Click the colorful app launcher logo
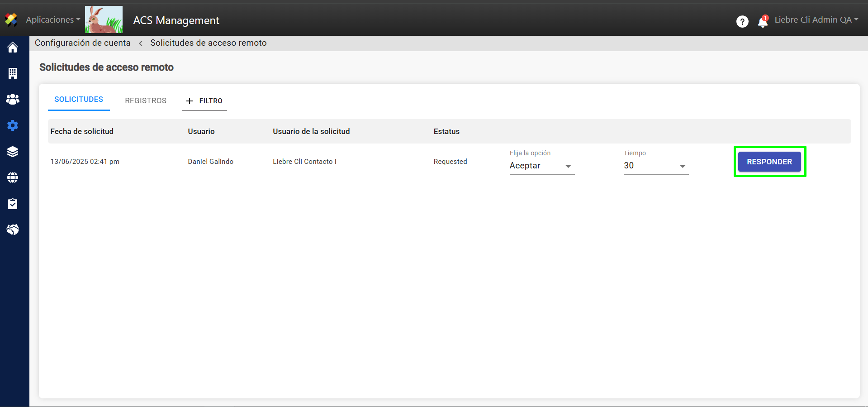Viewport: 868px width, 407px height. [11, 19]
